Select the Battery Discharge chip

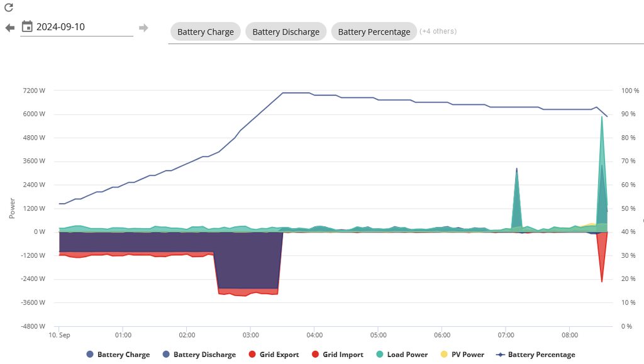(x=286, y=32)
